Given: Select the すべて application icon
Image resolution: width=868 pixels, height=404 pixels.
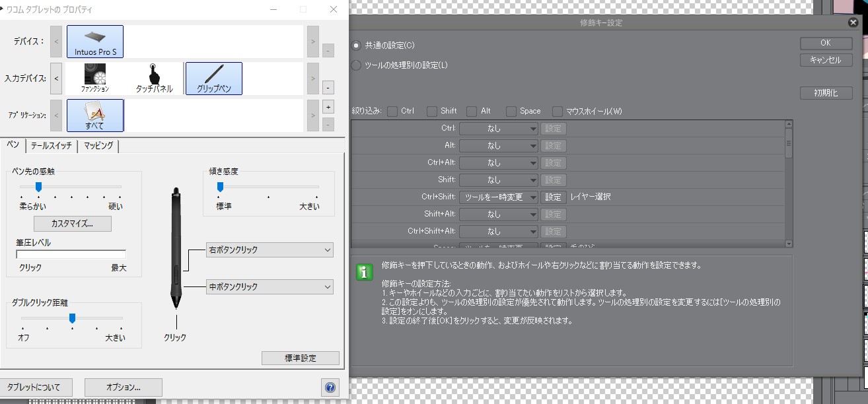Looking at the screenshot, I should point(94,115).
